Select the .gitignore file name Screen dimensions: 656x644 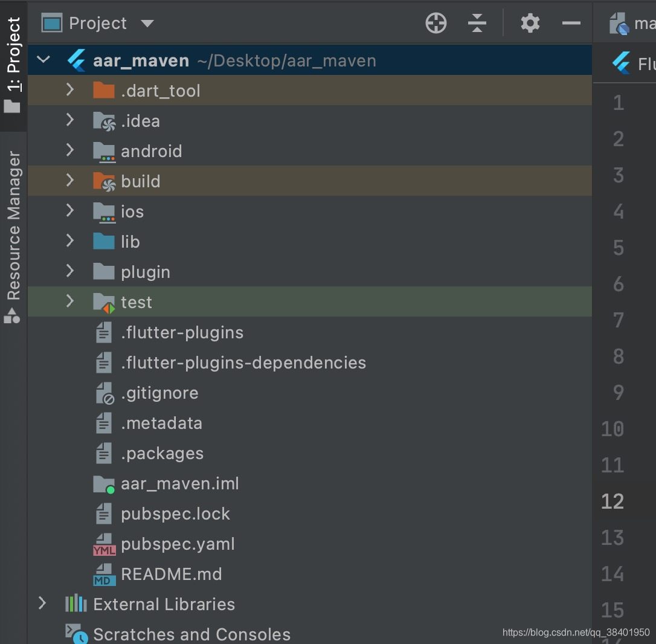click(159, 393)
